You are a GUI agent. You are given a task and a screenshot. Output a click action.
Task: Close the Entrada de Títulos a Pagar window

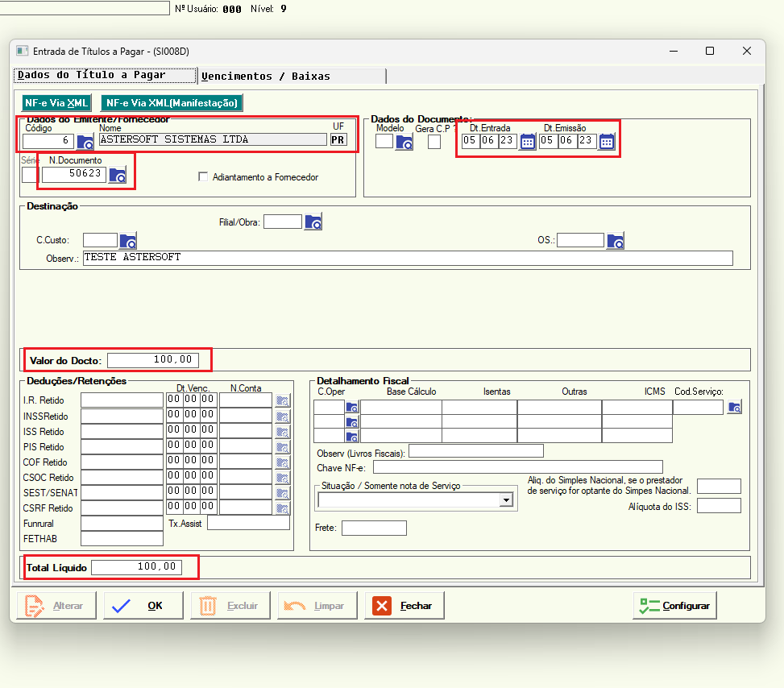[x=747, y=51]
